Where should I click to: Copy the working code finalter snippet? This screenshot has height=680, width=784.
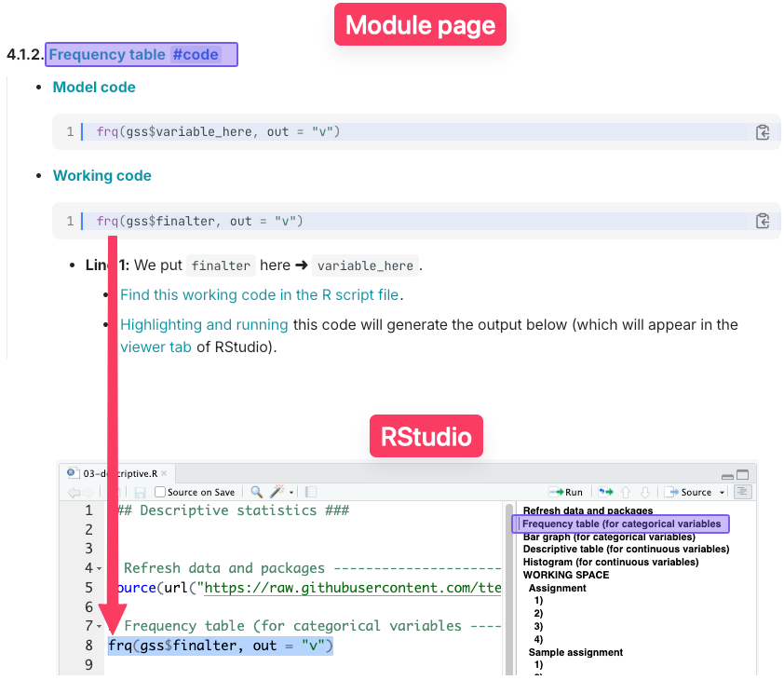tap(763, 221)
